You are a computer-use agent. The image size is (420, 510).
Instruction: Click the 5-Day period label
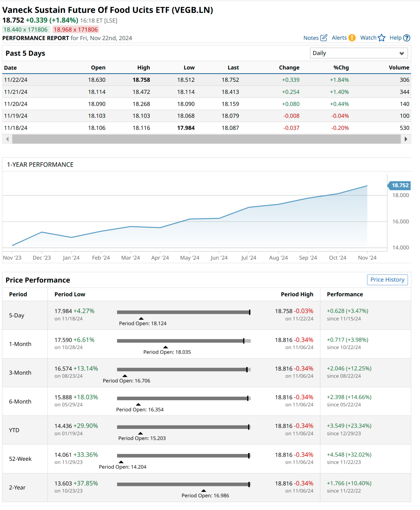pyautogui.click(x=17, y=315)
